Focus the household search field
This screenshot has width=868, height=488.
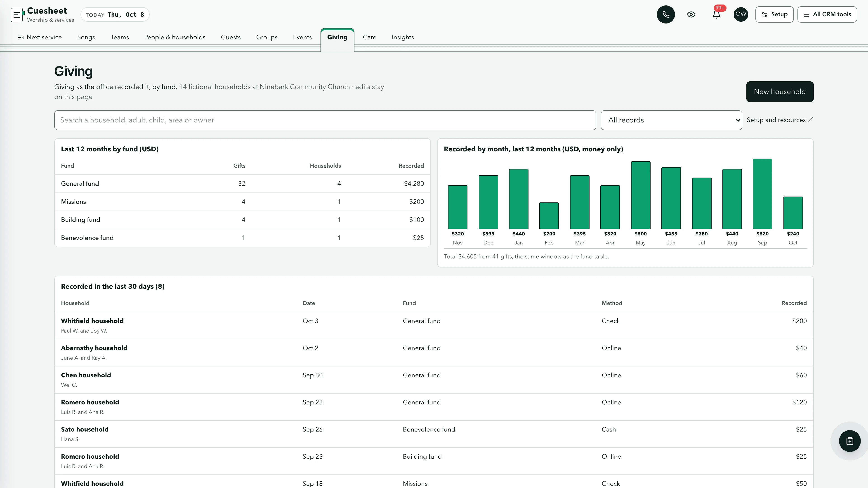click(325, 120)
